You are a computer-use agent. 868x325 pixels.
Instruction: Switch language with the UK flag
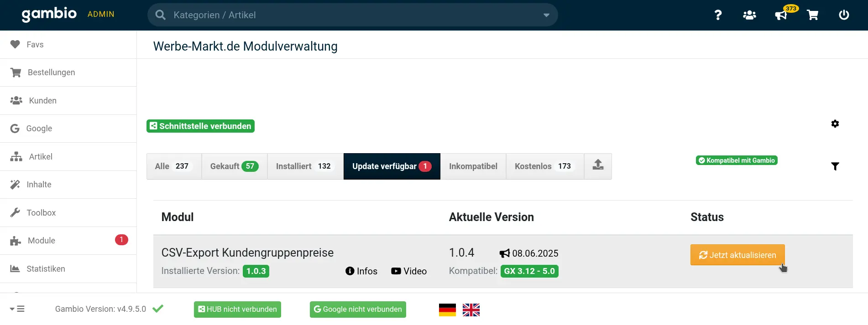(x=471, y=310)
